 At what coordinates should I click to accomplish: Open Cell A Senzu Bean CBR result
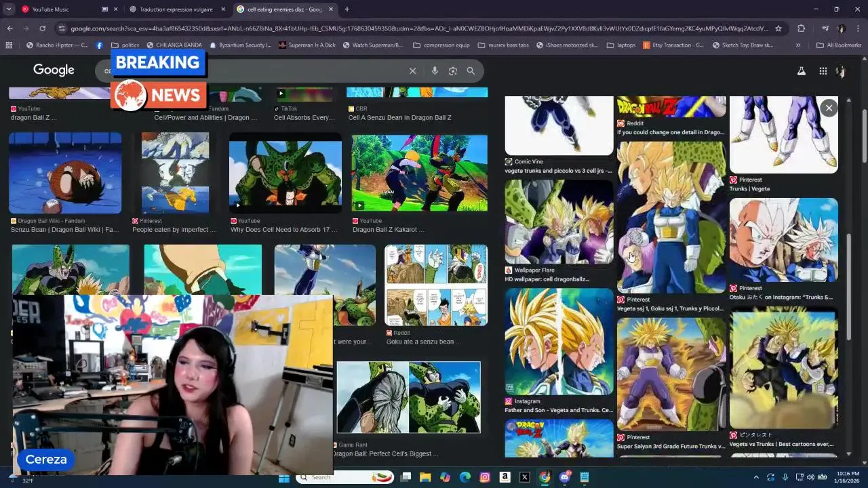point(399,117)
